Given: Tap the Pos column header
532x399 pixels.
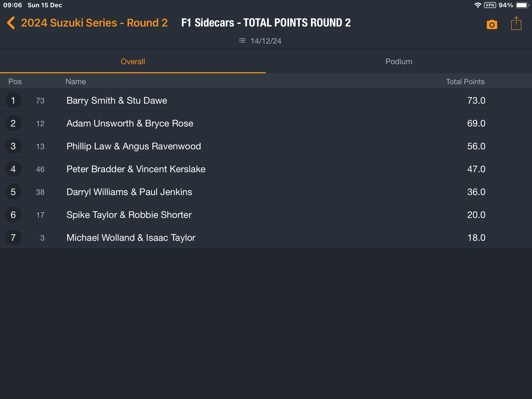Looking at the screenshot, I should pos(15,82).
